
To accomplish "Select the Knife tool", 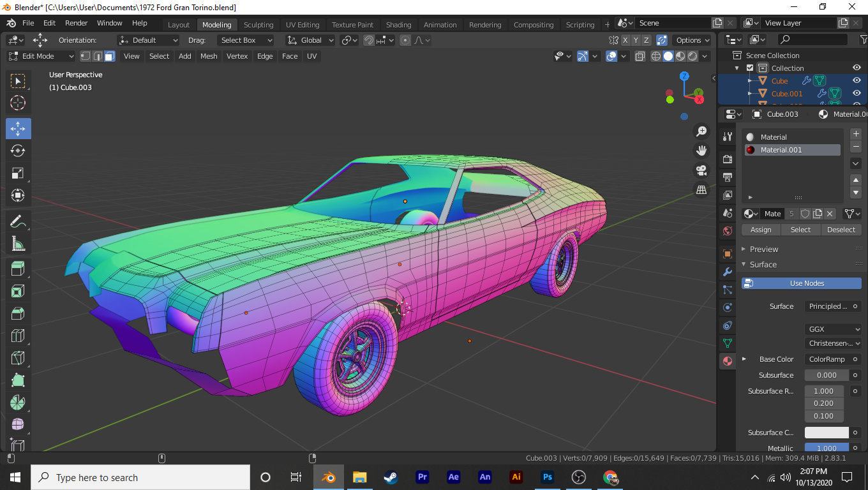I will pos(18,358).
